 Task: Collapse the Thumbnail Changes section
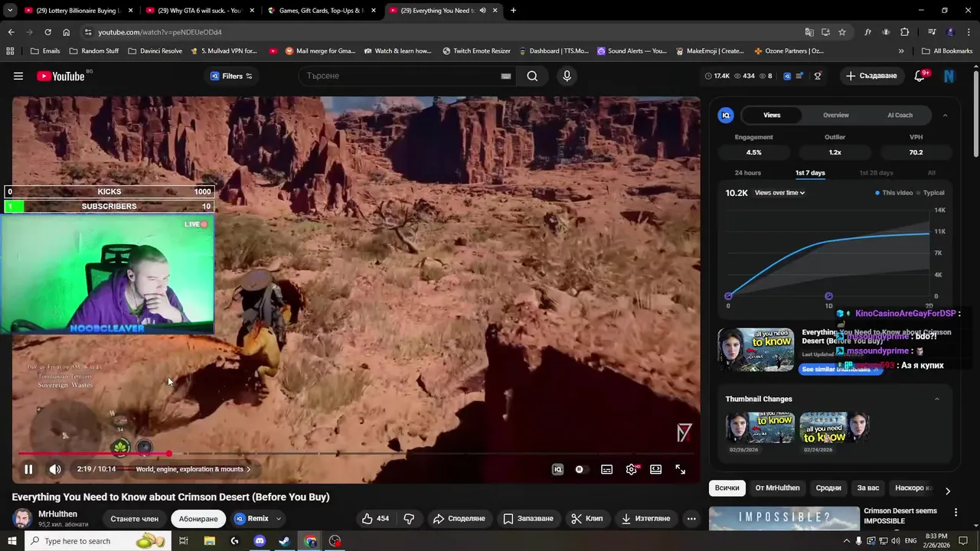coord(937,399)
